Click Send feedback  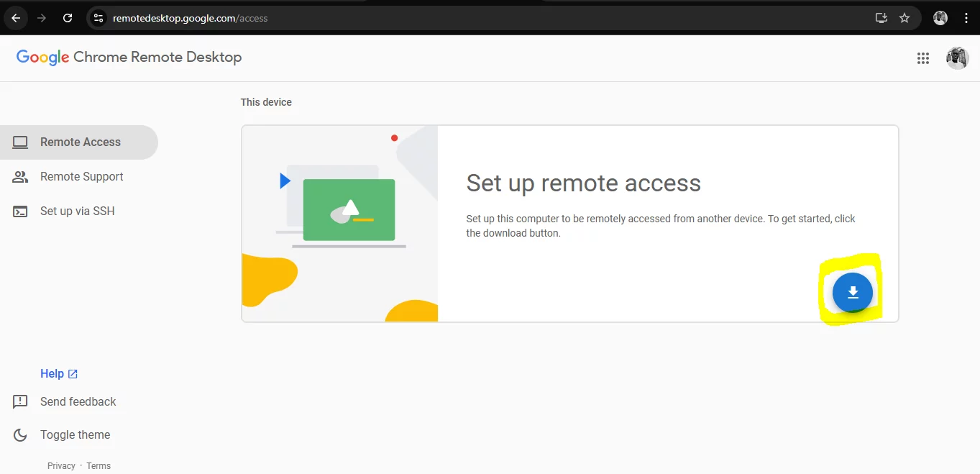pyautogui.click(x=78, y=401)
